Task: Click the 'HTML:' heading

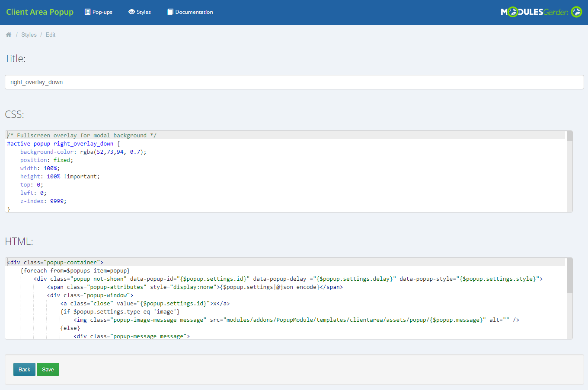Action: 19,241
